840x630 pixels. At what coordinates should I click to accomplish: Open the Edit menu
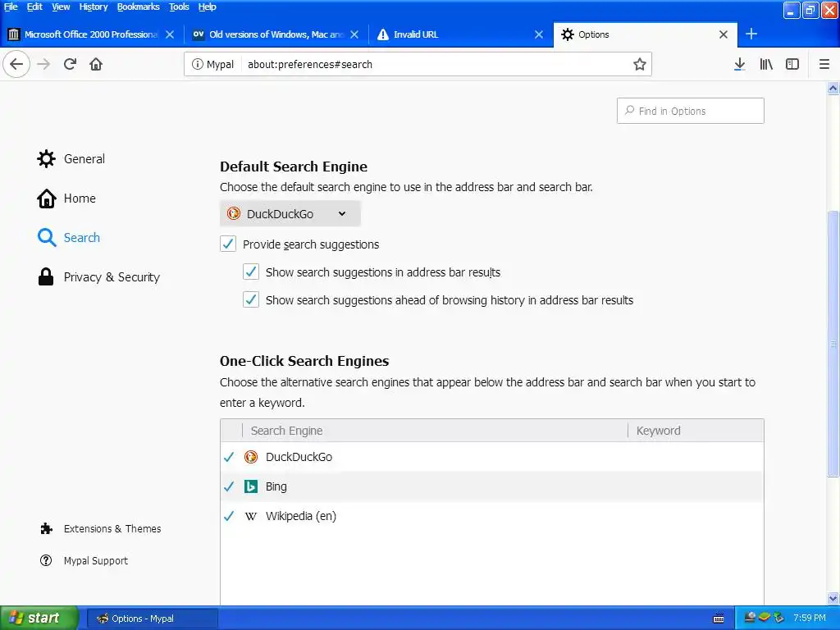coord(34,7)
